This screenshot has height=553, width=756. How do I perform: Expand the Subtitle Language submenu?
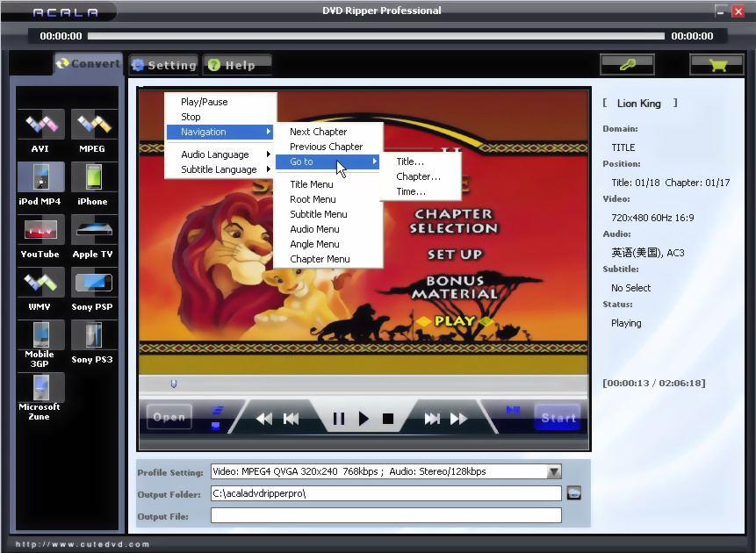coord(220,169)
